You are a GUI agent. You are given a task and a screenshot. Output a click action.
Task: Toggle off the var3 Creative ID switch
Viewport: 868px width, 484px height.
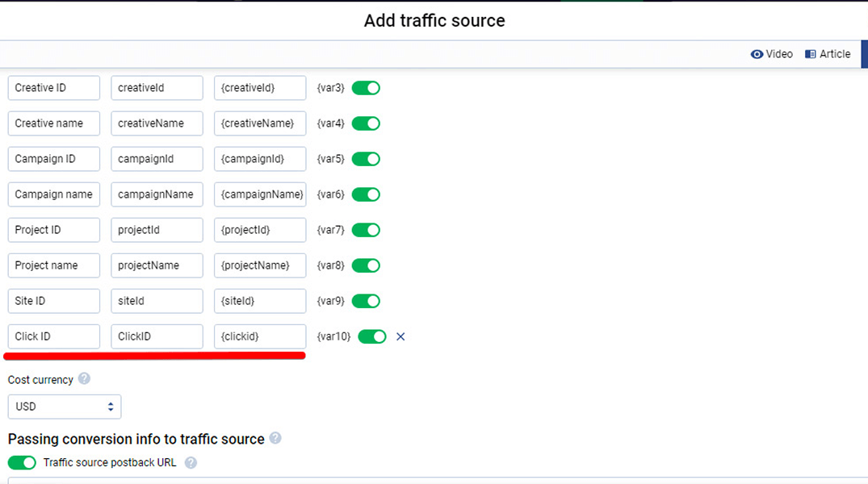(366, 88)
